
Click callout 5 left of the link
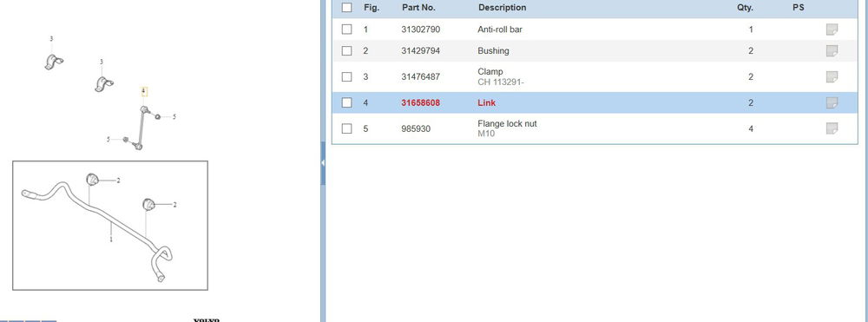coord(108,140)
